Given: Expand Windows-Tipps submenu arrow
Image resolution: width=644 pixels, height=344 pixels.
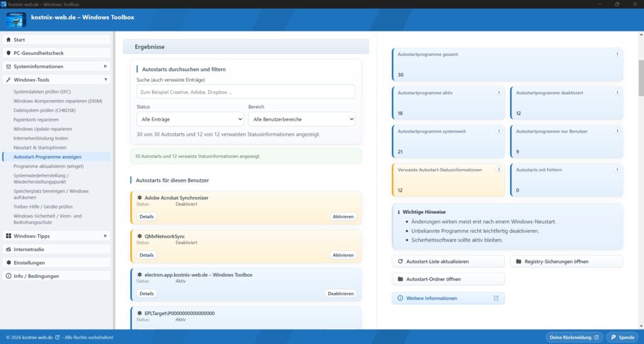Looking at the screenshot, I should coord(105,236).
